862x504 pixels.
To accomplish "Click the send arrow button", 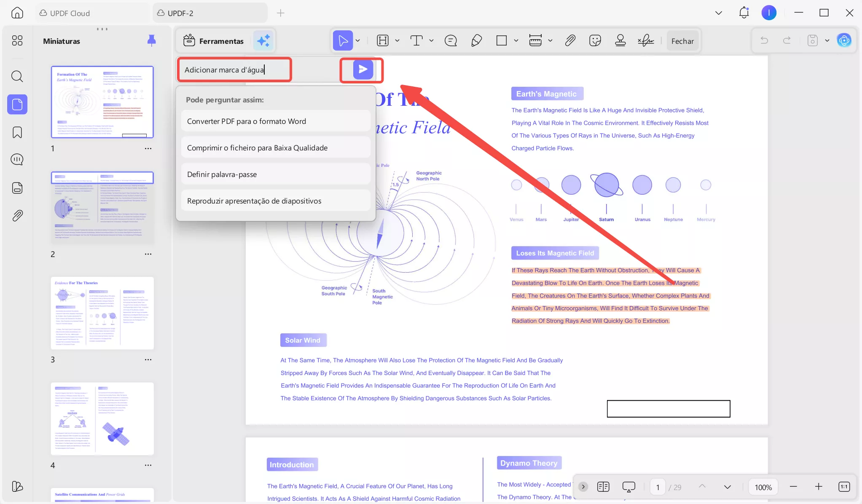I will pyautogui.click(x=363, y=70).
